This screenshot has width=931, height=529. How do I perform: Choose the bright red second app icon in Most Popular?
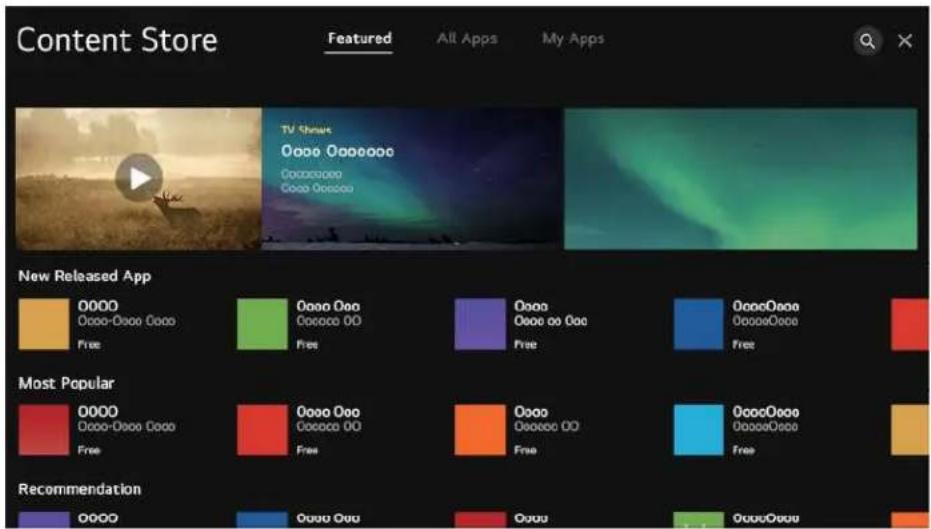tap(262, 430)
